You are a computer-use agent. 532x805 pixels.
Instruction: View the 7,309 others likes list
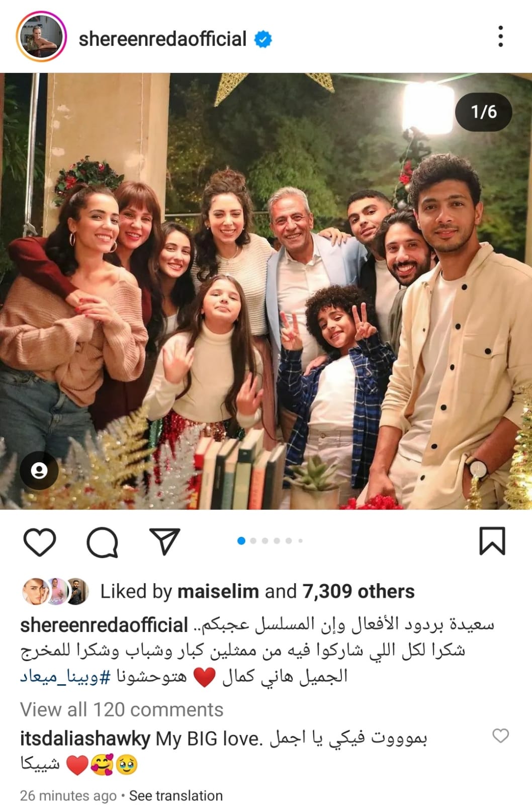(x=359, y=591)
